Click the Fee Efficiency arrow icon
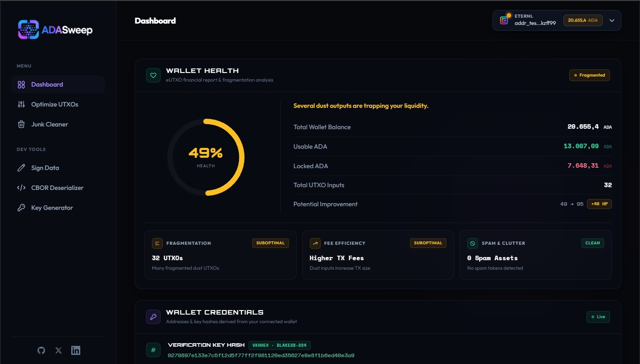Viewport: 640px width, 364px height. (x=315, y=243)
